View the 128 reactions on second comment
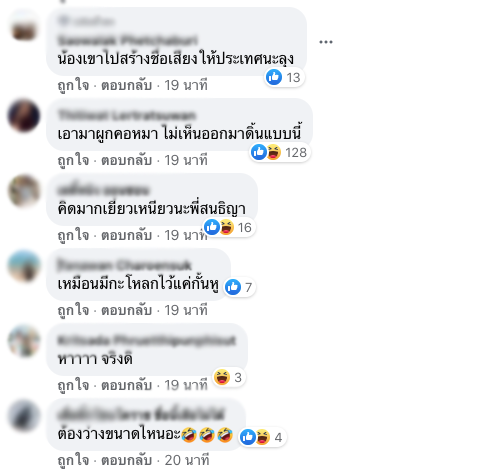 point(280,152)
